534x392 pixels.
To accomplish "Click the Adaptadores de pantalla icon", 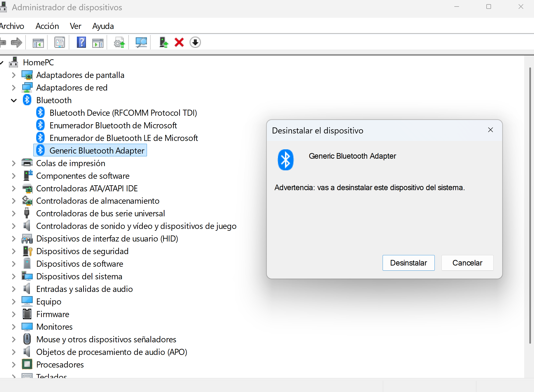I will point(27,75).
